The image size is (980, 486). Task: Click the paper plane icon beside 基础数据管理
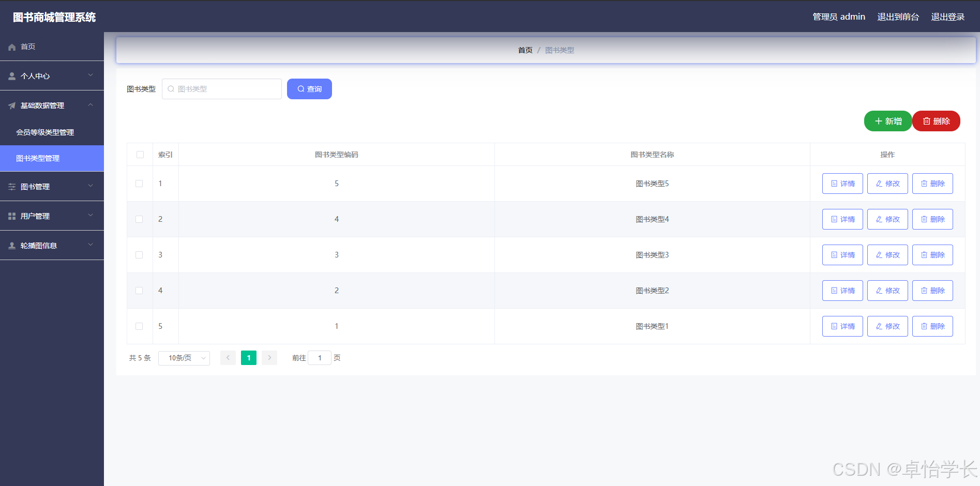(12, 106)
